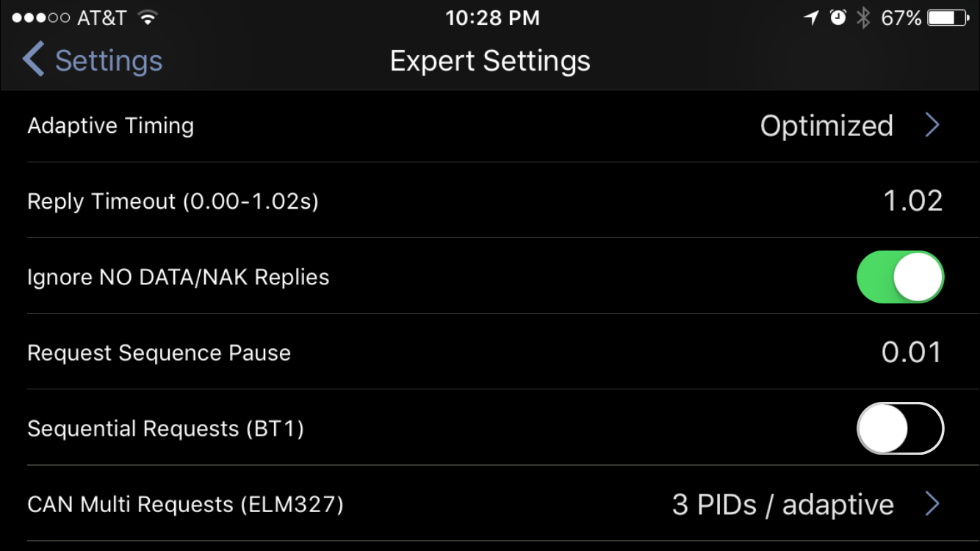Screen dimensions: 980x551
Task: Tap the back chevron icon beside Settings
Action: (32, 60)
